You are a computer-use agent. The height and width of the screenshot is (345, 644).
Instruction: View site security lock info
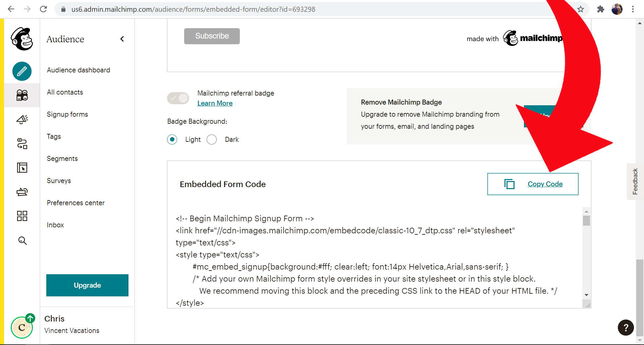(63, 9)
